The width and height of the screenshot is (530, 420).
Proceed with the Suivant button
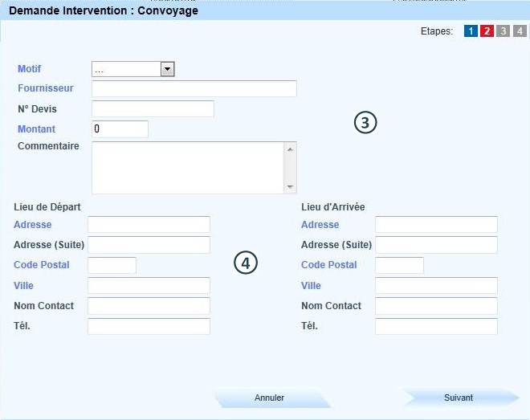click(x=459, y=398)
